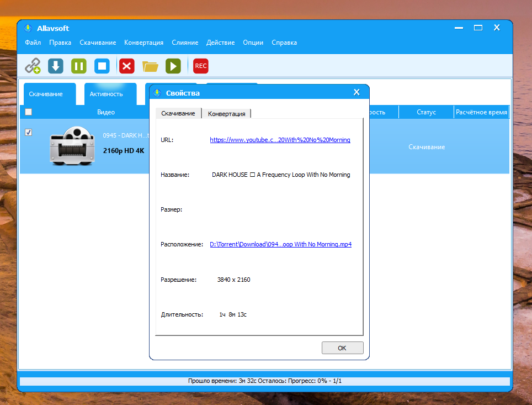
Task: Open the Конвертация menu in menu bar
Action: [x=143, y=43]
